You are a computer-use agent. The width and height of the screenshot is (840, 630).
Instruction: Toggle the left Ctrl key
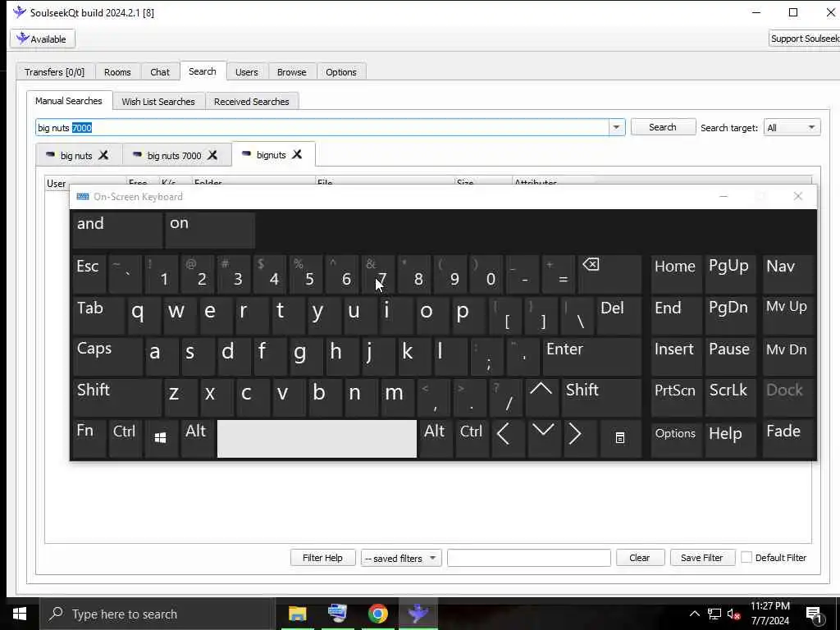125,438
